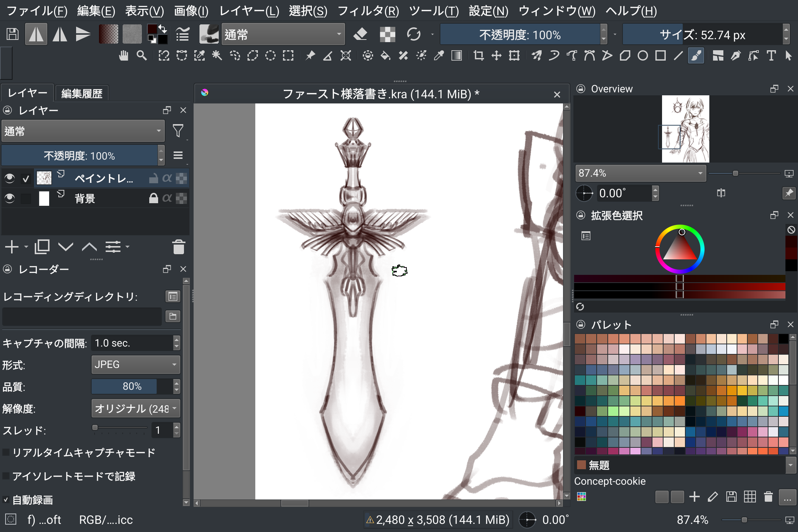Image resolution: width=798 pixels, height=532 pixels.
Task: Select the Fill bucket tool
Action: [x=385, y=56]
